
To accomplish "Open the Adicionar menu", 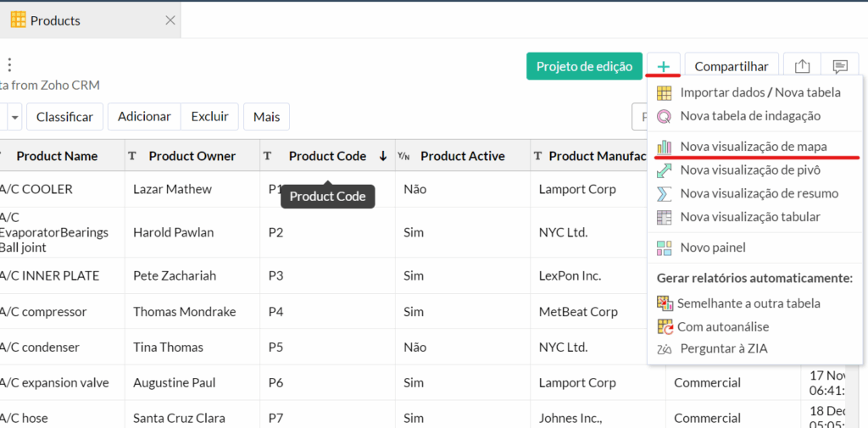I will [144, 117].
